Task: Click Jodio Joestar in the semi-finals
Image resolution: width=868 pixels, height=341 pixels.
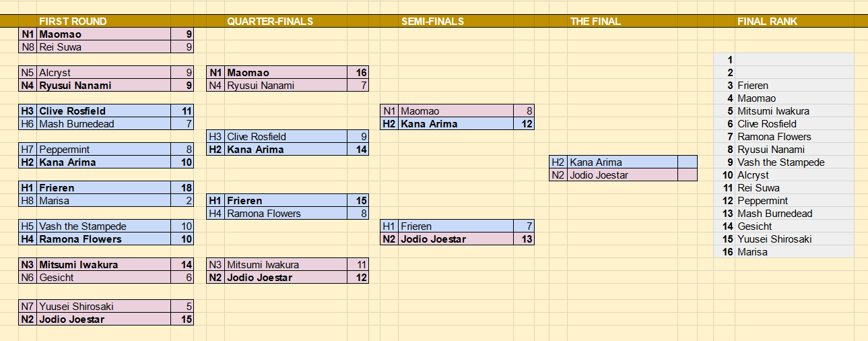Action: pos(456,239)
